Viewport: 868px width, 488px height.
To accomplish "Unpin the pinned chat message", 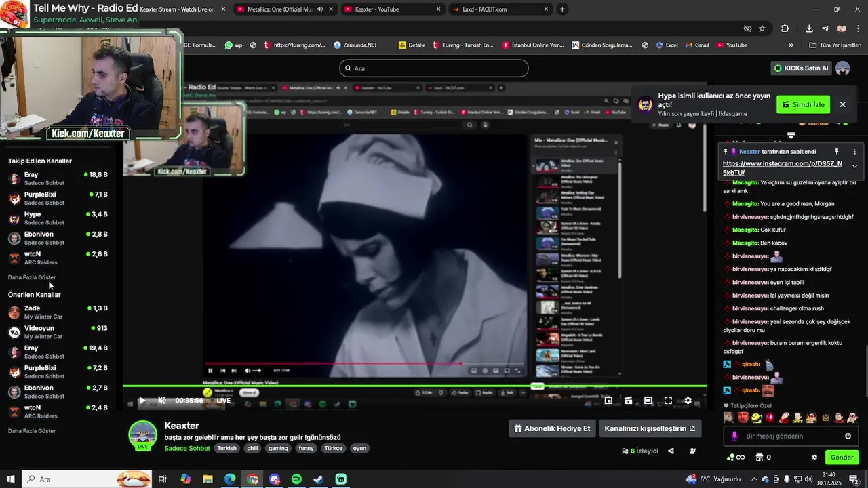I will pyautogui.click(x=837, y=152).
